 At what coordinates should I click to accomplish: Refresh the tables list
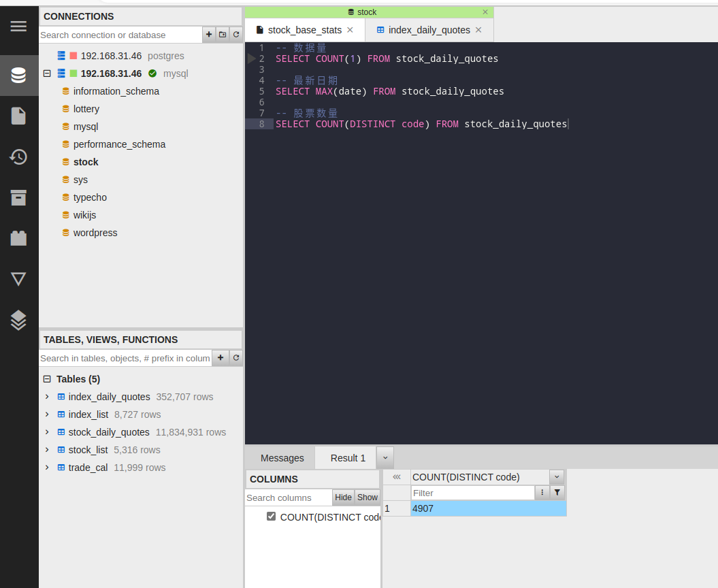pyautogui.click(x=236, y=358)
